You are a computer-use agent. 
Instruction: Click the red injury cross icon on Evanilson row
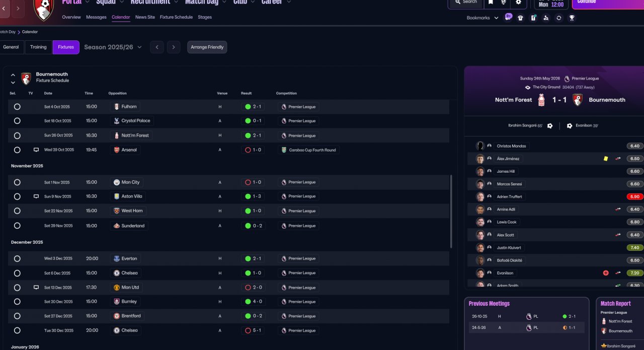[x=606, y=273]
